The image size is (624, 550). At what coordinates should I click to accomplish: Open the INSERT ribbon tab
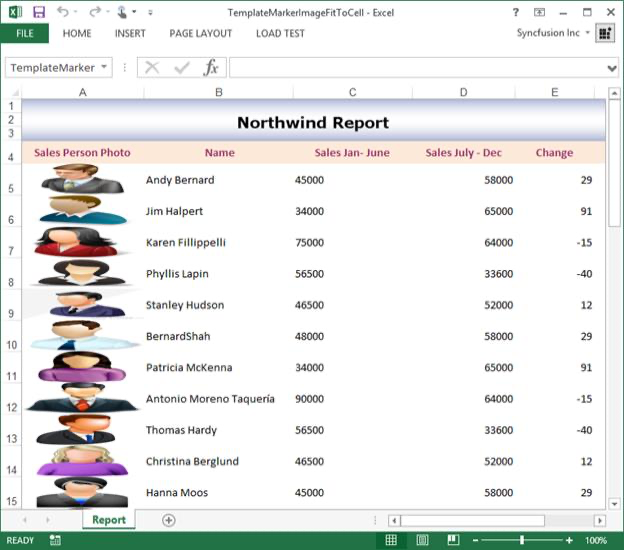tap(130, 33)
